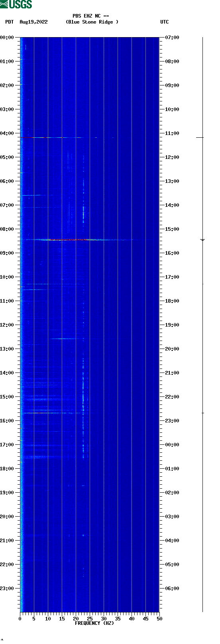Click the 11:00 UTC time label

point(172,133)
